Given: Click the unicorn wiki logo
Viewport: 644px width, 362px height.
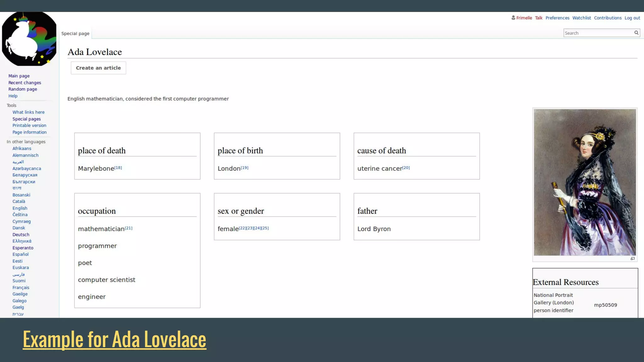Looking at the screenshot, I should pos(29,39).
